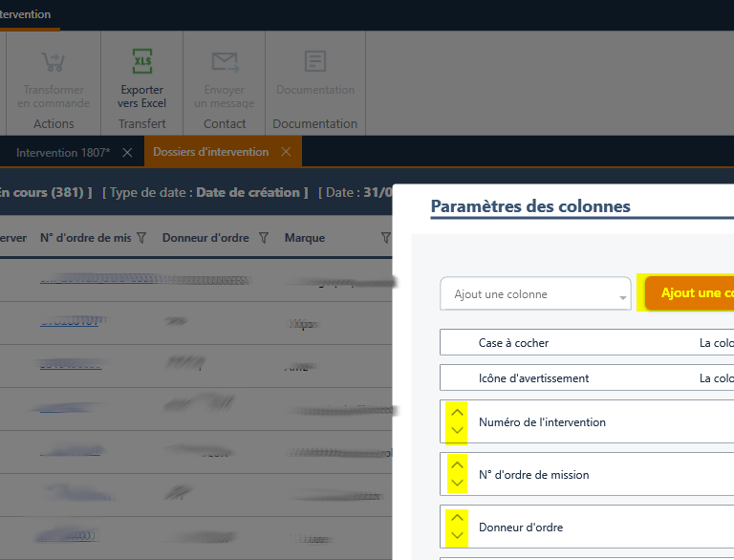Image resolution: width=734 pixels, height=560 pixels.
Task: Move Numéro de l'intervention column down
Action: click(457, 431)
